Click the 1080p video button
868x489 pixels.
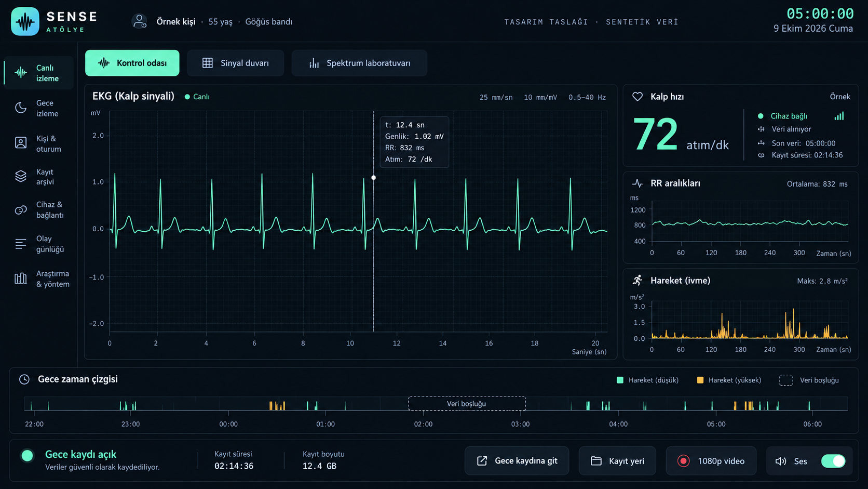(711, 461)
